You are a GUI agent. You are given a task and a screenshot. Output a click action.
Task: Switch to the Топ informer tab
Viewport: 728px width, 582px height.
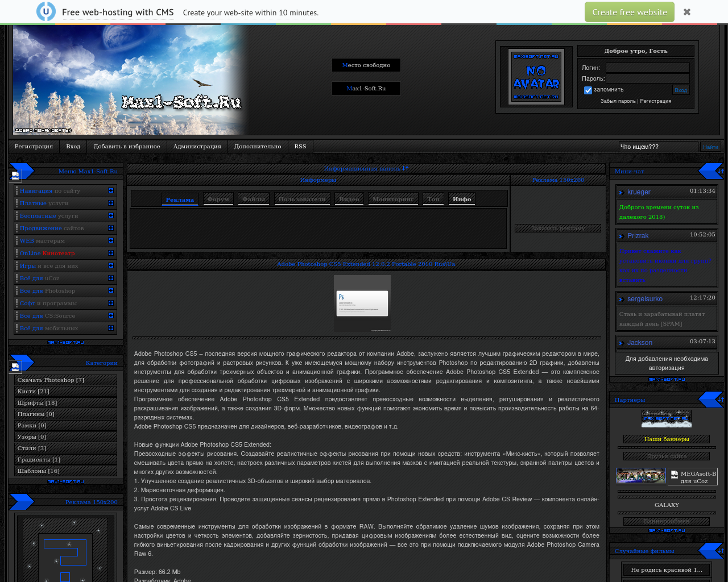(433, 199)
